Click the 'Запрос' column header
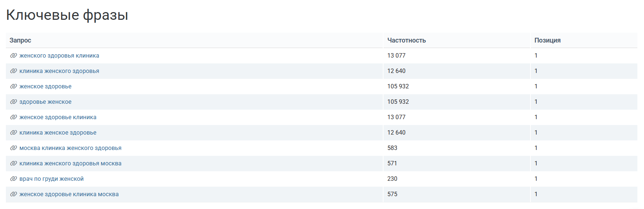Screen dimensions: 644x209 click(x=20, y=40)
